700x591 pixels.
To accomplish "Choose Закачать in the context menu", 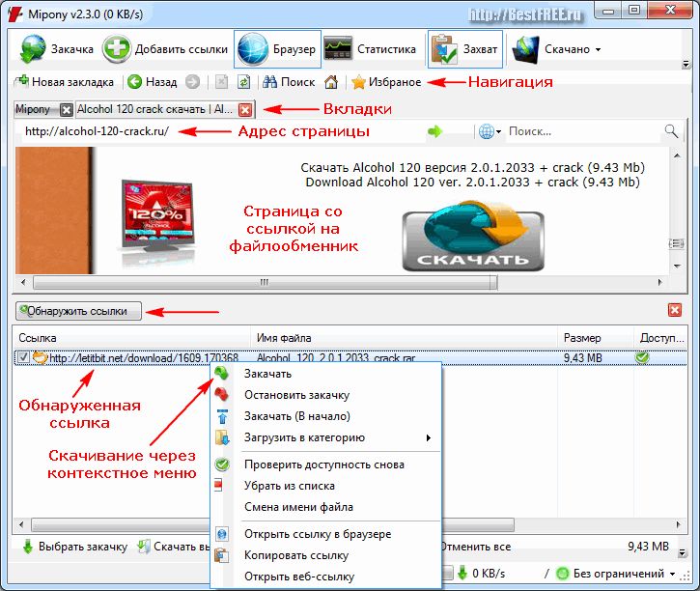I will [x=326, y=374].
